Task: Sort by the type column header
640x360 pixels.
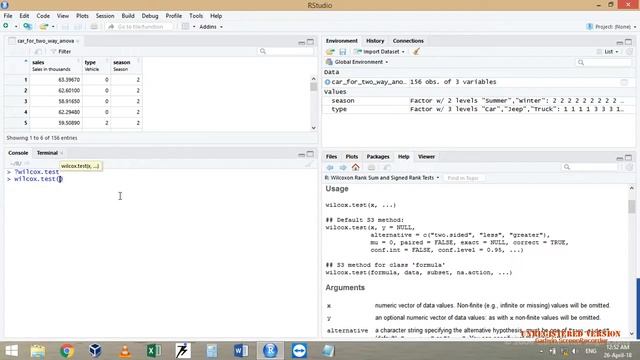Action: tap(96, 65)
